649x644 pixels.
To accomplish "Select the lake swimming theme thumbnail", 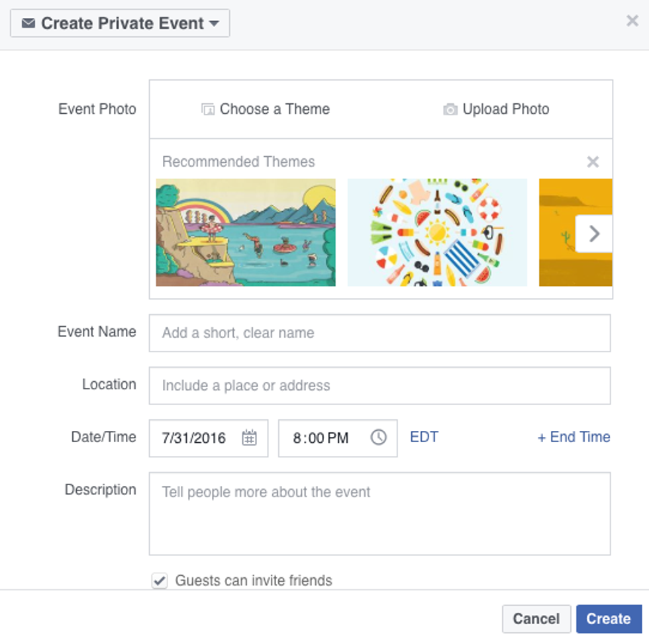I will pos(246,232).
